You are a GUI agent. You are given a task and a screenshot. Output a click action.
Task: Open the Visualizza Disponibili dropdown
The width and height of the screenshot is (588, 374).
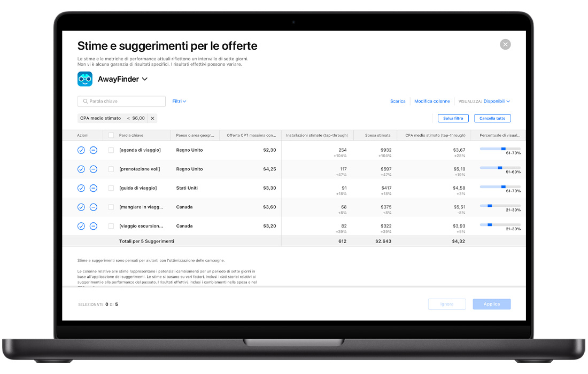(497, 101)
